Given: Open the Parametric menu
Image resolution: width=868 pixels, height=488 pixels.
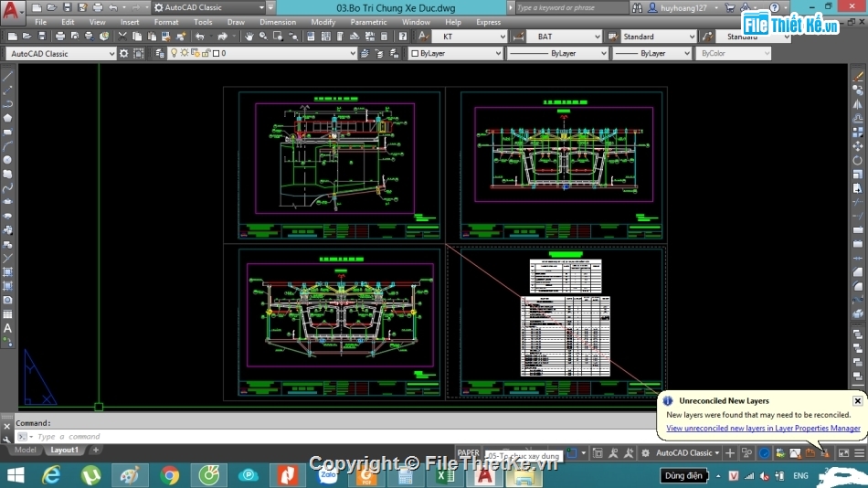Looking at the screenshot, I should pyautogui.click(x=368, y=22).
